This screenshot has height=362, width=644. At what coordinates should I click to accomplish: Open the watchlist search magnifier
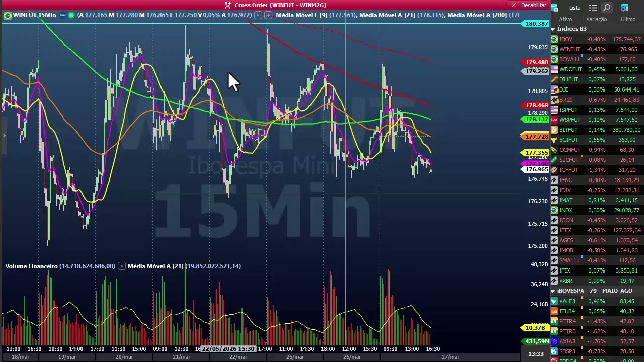coord(607,8)
